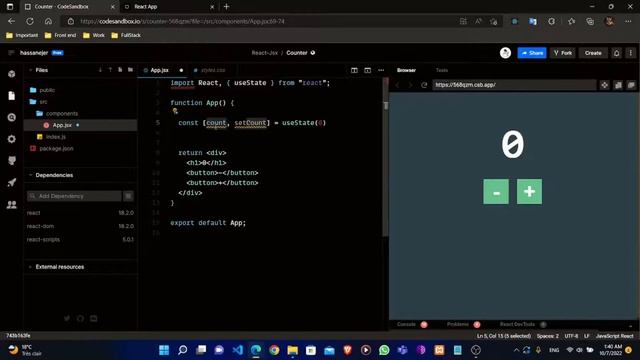Click the preview refresh icon

tap(424, 85)
